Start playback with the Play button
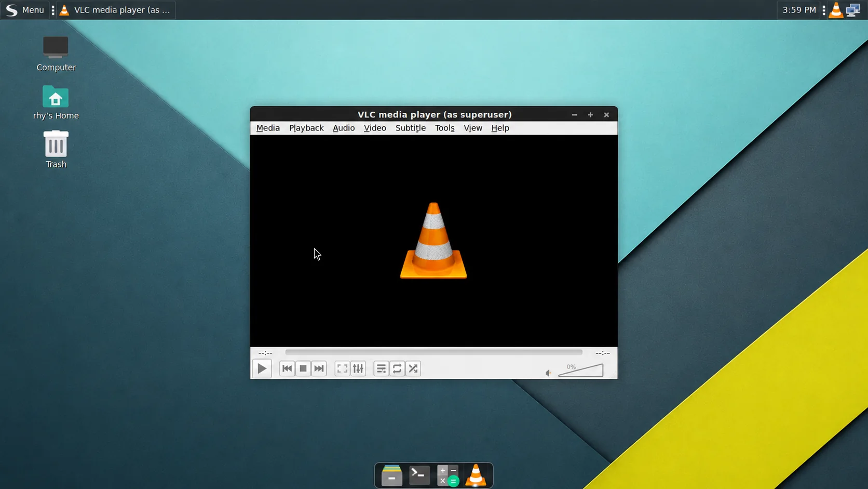Image resolution: width=868 pixels, height=489 pixels. pos(262,368)
